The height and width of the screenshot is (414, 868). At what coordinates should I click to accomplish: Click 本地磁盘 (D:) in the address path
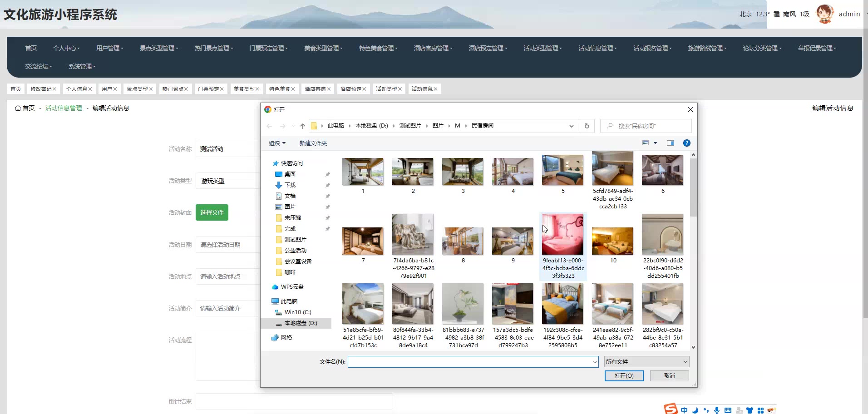[371, 126]
